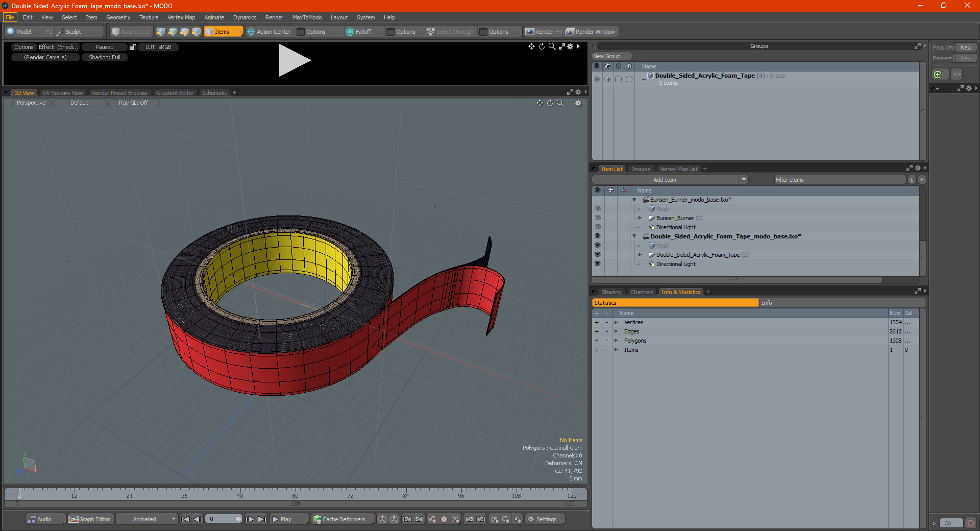980x531 pixels.
Task: Open the Geometry menu
Action: [x=118, y=17]
